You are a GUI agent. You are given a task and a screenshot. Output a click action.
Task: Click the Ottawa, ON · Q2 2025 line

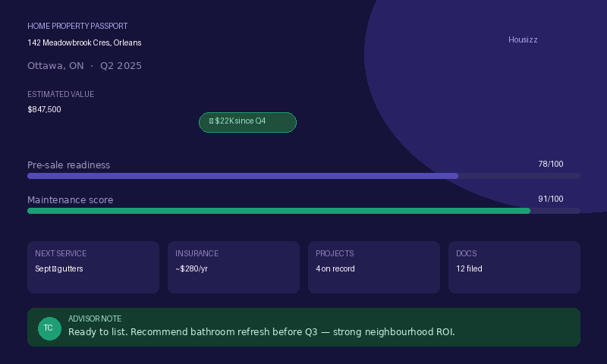[84, 66]
